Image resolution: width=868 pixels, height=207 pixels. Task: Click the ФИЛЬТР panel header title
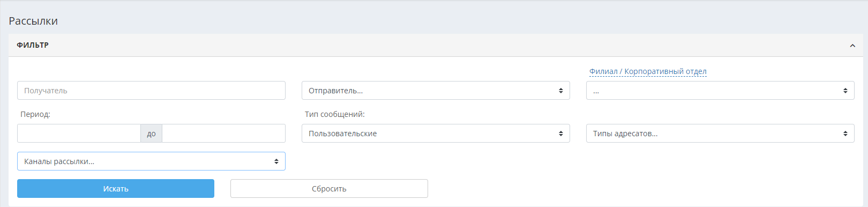click(33, 45)
